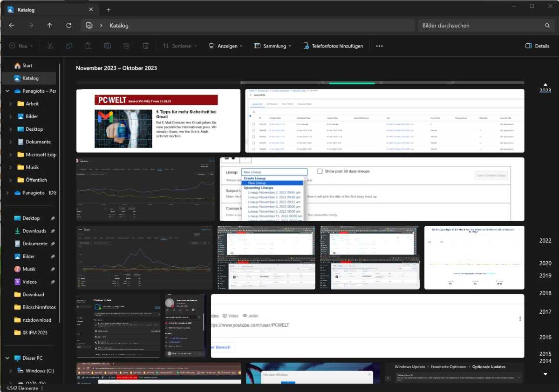Click the Bilder durchsuchen search field
The height and width of the screenshot is (392, 559).
480,26
